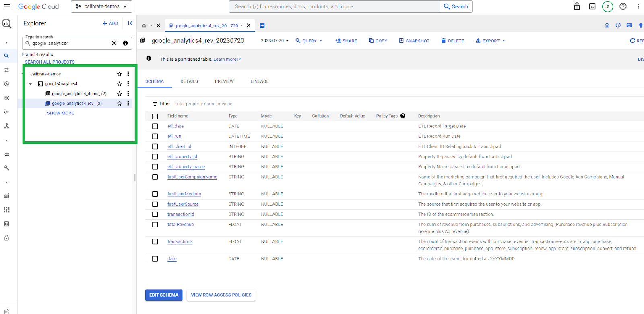Screen dimensions: 644x314
Task: Star google_analytics4_rev_ table
Action: pos(120,104)
